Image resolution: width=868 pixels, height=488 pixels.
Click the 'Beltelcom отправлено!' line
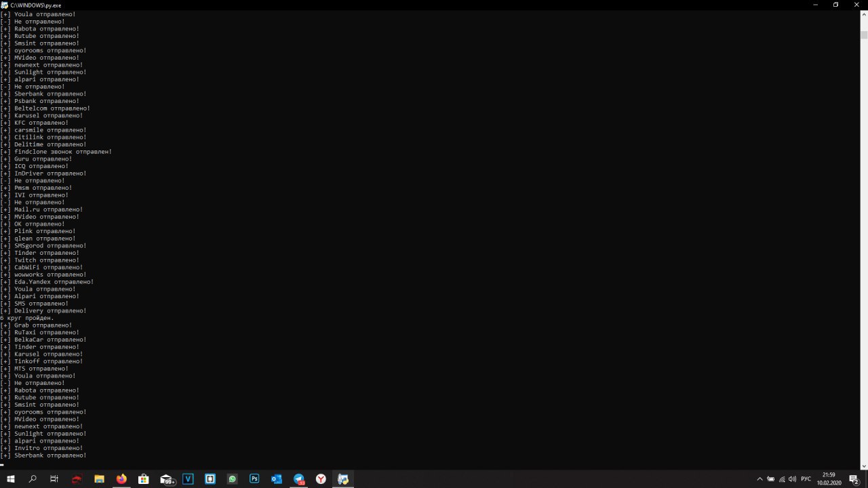[45, 108]
